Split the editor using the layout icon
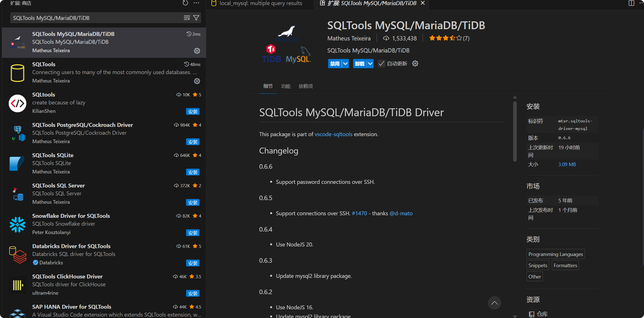 click(631, 3)
